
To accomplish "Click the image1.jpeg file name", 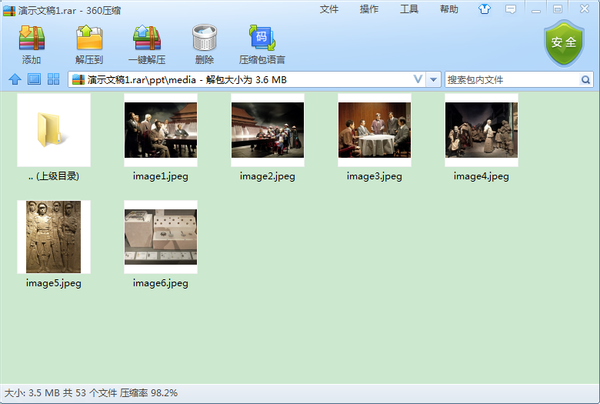I will point(160,176).
